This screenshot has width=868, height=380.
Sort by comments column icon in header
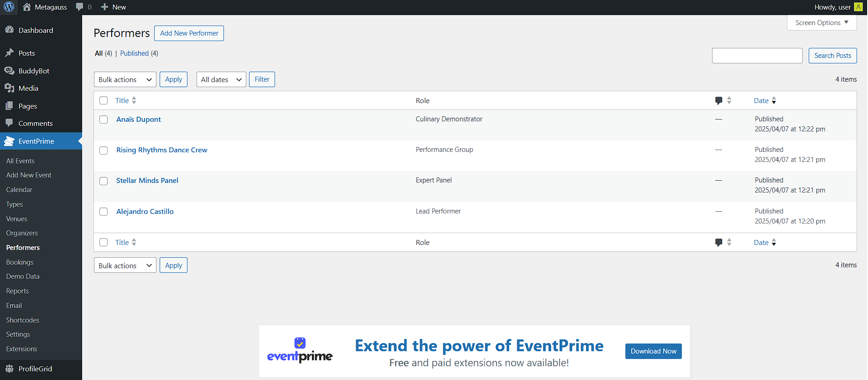(719, 100)
